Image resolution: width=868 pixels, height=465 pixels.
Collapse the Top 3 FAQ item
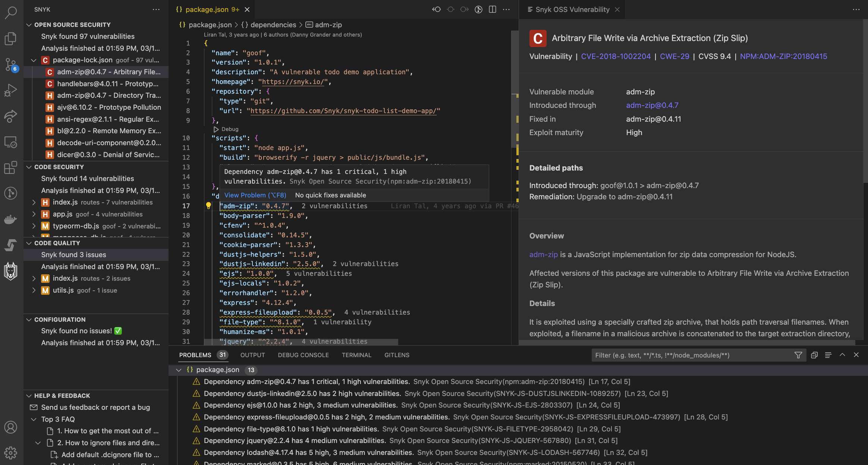pos(34,419)
